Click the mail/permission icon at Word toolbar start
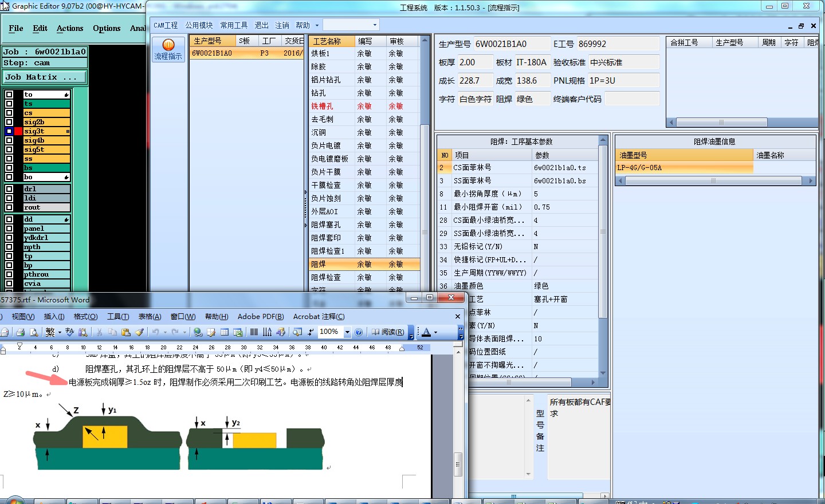 pyautogui.click(x=5, y=332)
